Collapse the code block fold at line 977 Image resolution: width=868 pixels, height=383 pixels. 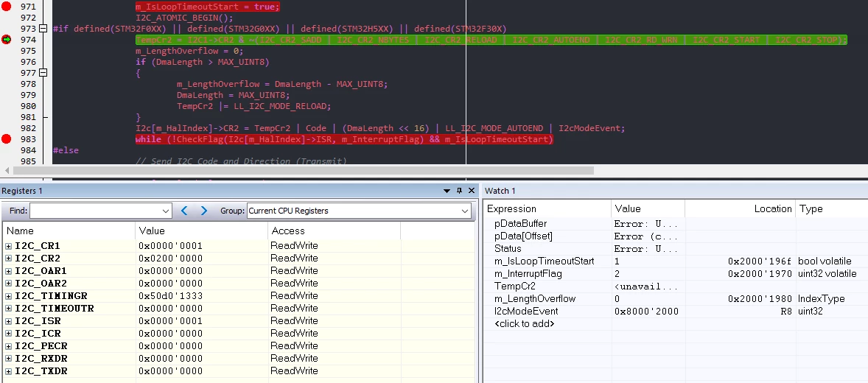pos(43,72)
